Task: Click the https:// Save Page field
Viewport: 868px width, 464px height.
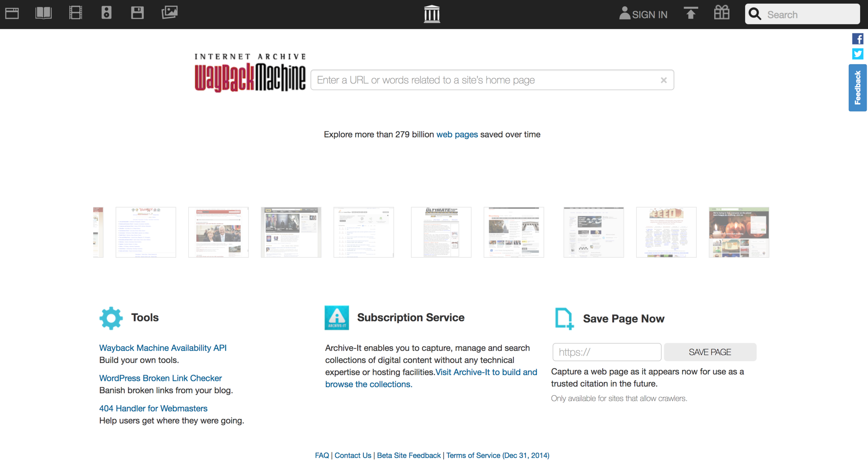Action: [x=607, y=352]
